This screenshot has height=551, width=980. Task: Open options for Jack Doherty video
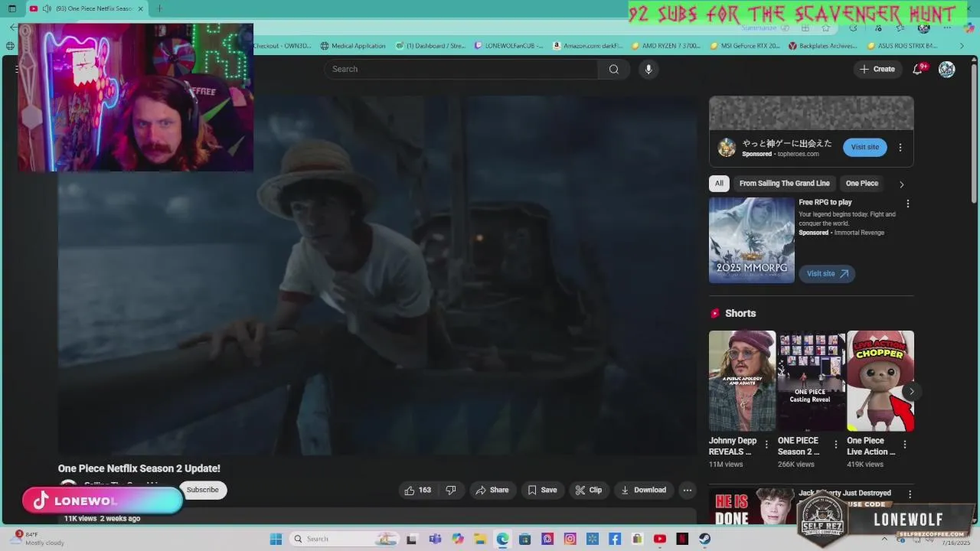click(x=910, y=495)
